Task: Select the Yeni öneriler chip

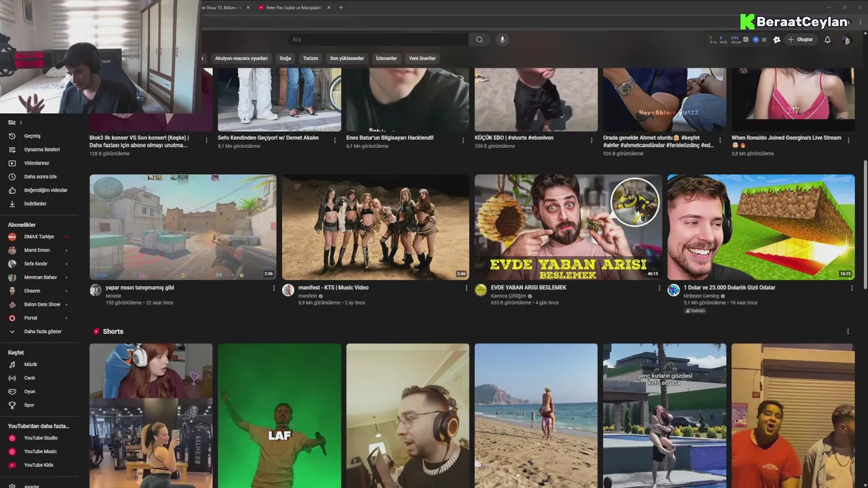Action: (422, 58)
